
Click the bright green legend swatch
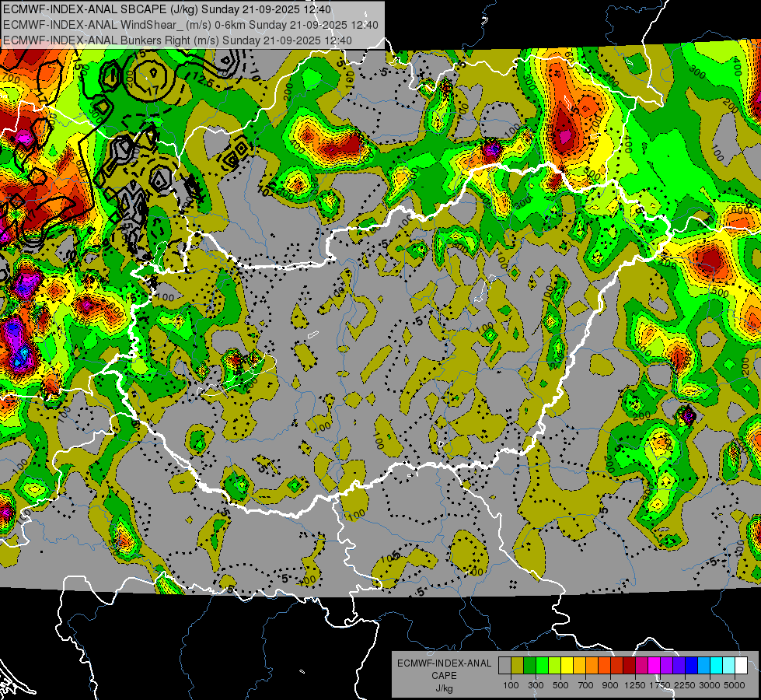click(x=542, y=666)
